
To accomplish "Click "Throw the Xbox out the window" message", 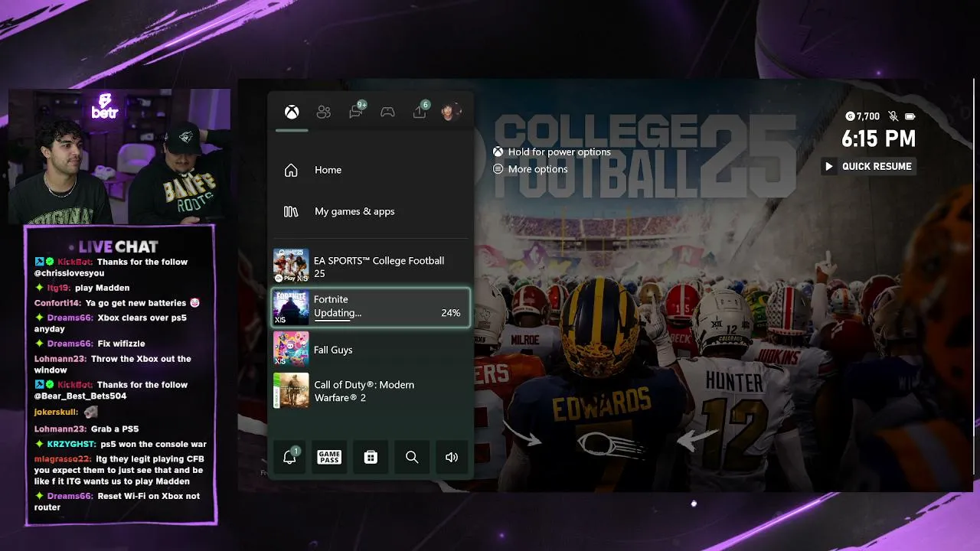I will [x=113, y=364].
